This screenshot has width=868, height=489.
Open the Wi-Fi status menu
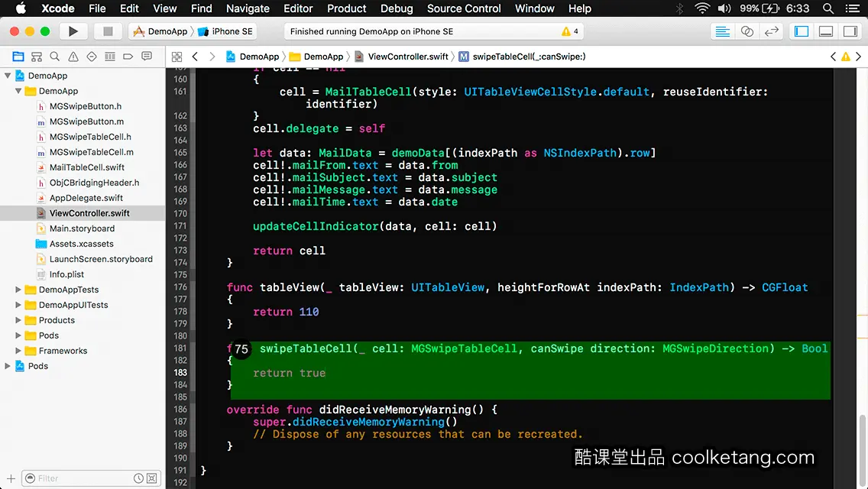point(702,8)
